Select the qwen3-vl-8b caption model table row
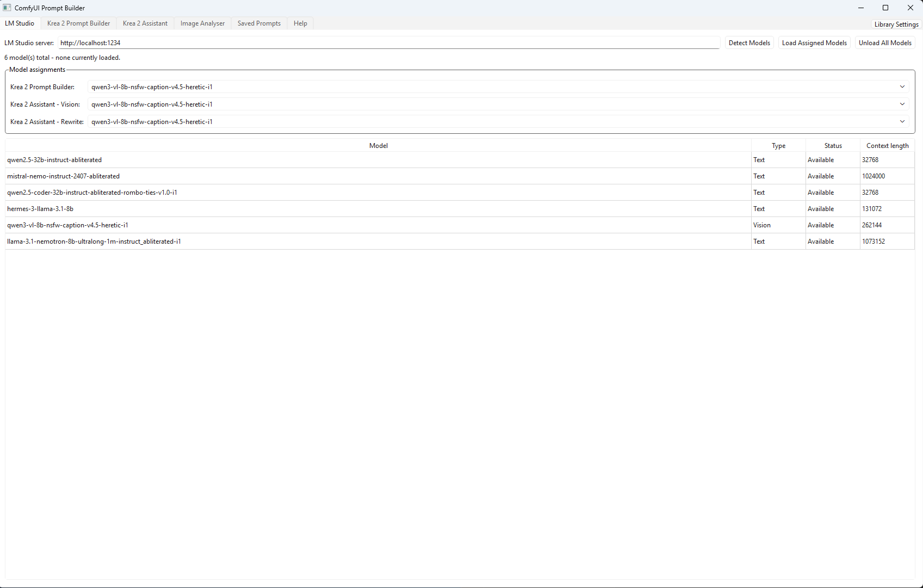 click(460, 225)
